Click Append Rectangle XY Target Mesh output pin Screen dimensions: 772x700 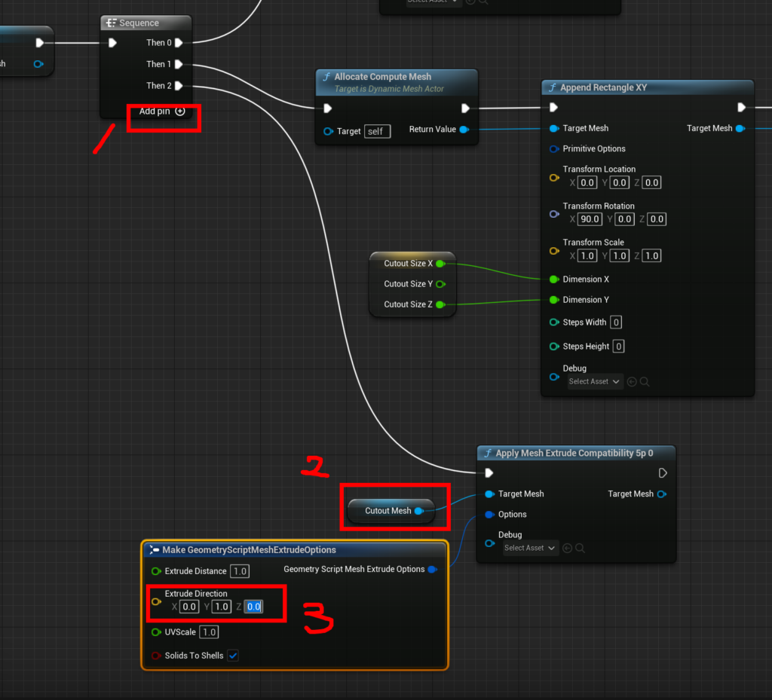point(740,128)
